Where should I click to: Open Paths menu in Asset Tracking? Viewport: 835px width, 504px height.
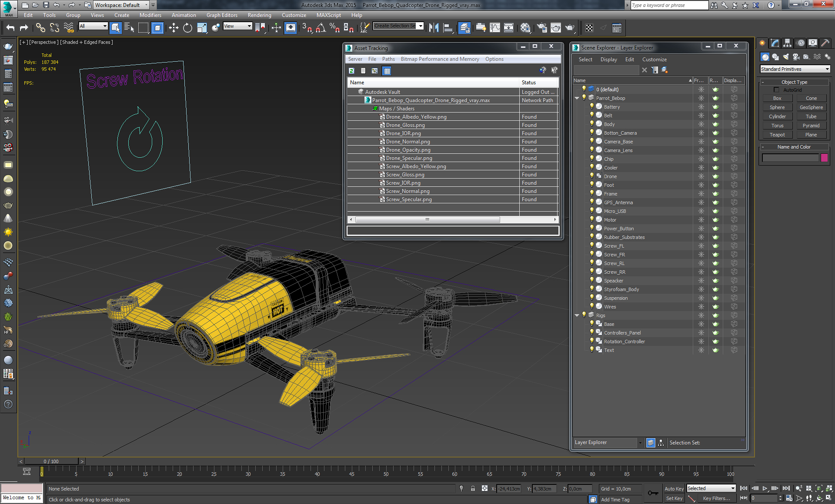(x=388, y=59)
